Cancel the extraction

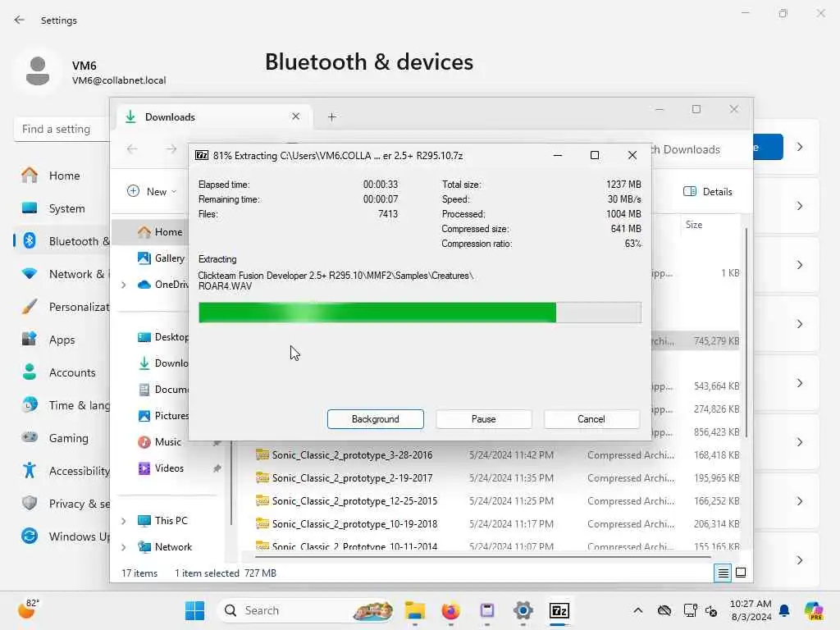click(x=591, y=419)
